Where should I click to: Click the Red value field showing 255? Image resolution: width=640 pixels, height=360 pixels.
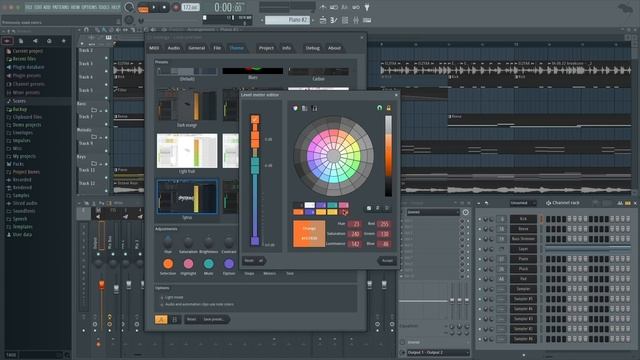384,224
